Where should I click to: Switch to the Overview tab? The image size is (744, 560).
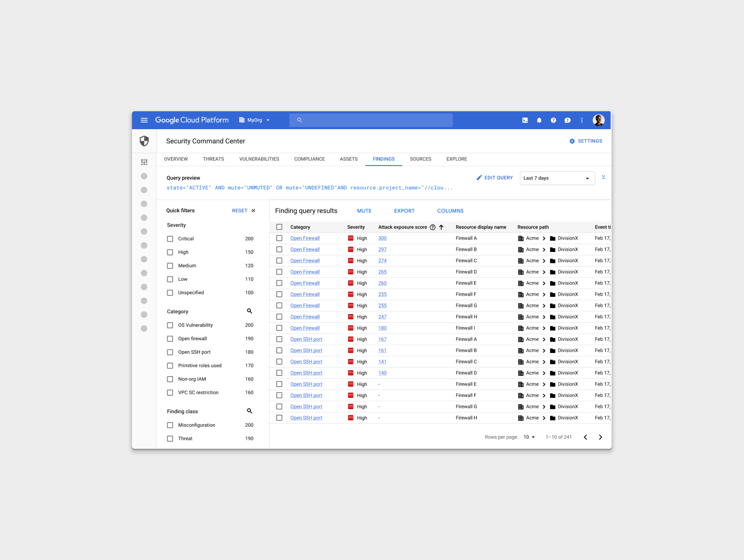[176, 159]
